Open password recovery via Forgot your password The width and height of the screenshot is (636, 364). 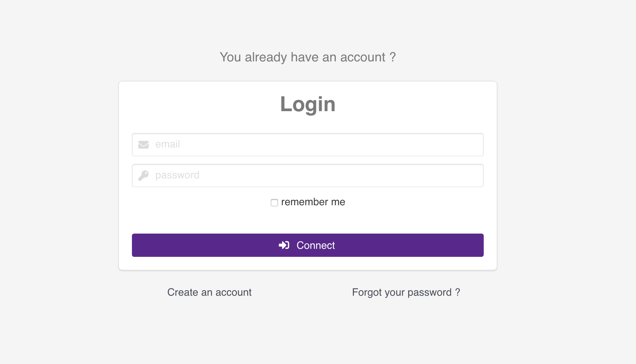pyautogui.click(x=406, y=292)
